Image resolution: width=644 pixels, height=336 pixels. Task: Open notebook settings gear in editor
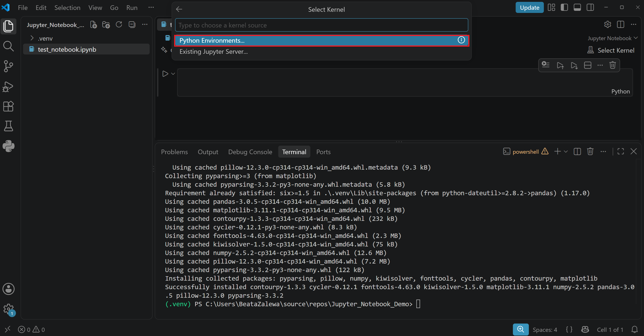pyautogui.click(x=608, y=24)
